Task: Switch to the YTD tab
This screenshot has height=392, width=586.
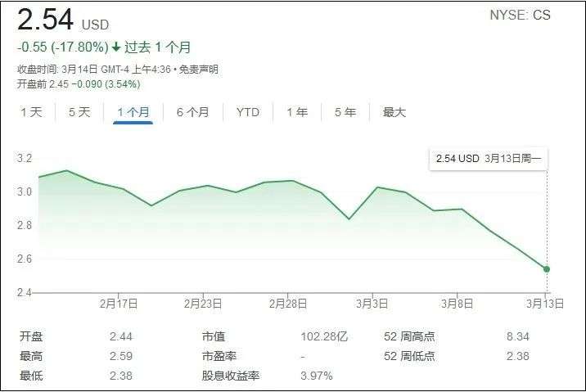Action: [247, 112]
